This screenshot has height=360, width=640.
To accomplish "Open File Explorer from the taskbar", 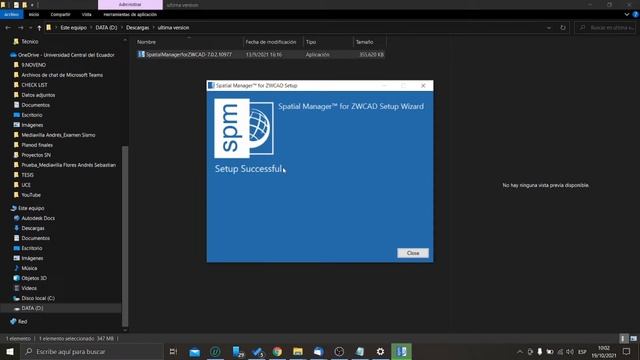I will tap(298, 351).
